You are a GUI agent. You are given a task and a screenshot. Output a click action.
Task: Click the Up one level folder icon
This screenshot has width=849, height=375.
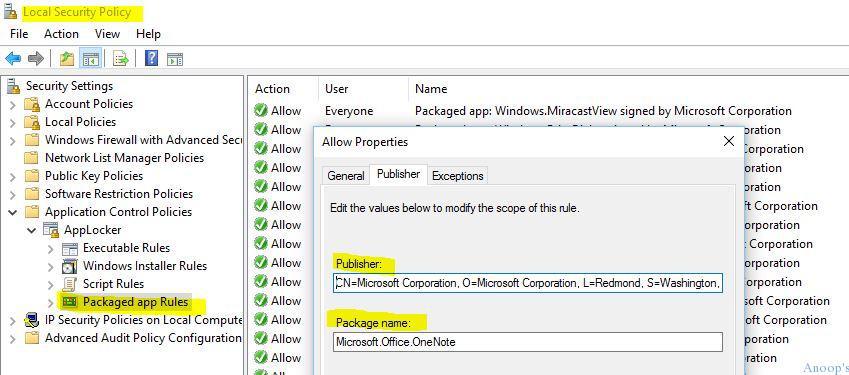tap(67, 58)
